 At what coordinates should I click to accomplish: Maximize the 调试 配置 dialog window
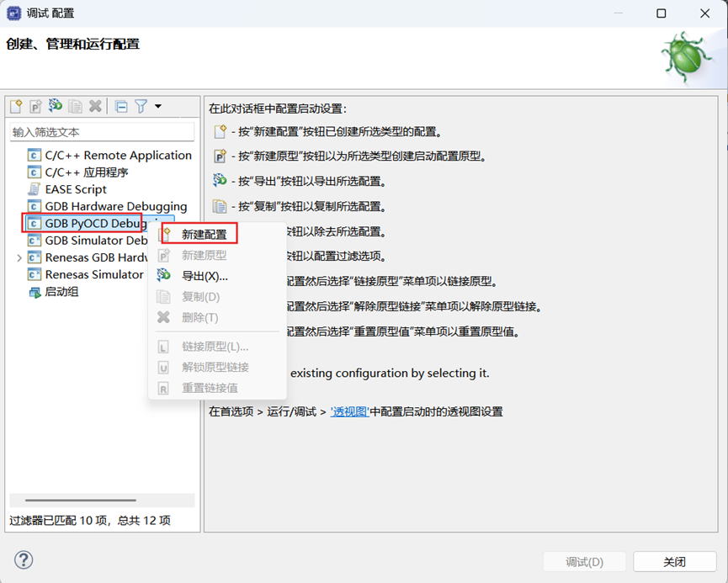point(662,13)
